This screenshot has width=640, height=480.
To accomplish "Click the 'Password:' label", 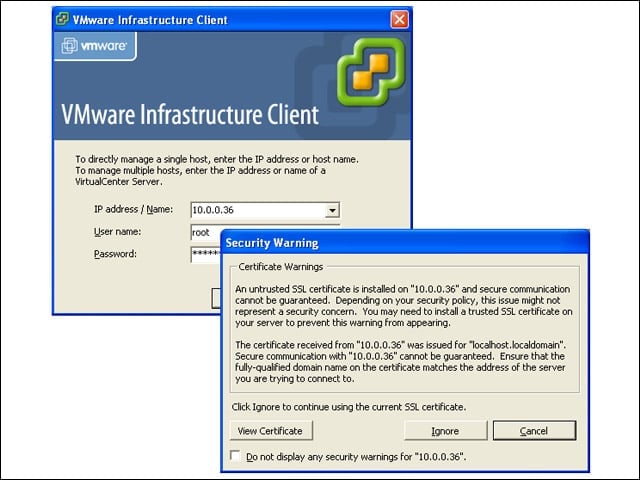I will tap(115, 254).
